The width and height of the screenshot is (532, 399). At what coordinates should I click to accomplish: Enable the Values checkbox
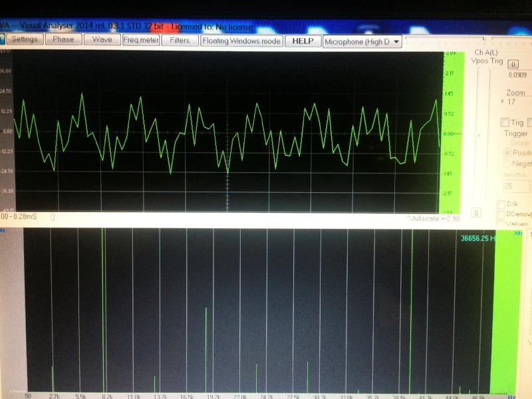click(500, 223)
